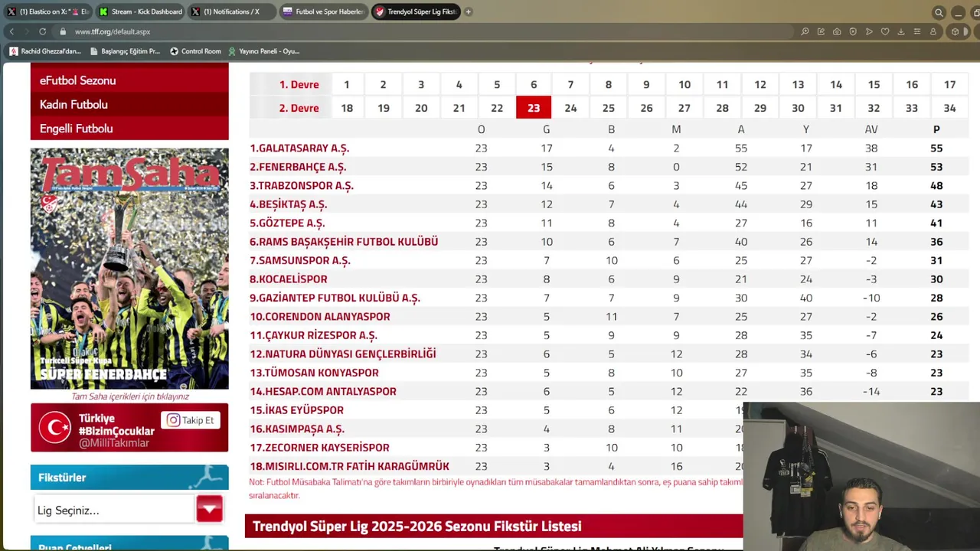Bookmark the page with the heart icon
980x551 pixels.
pyautogui.click(x=885, y=31)
